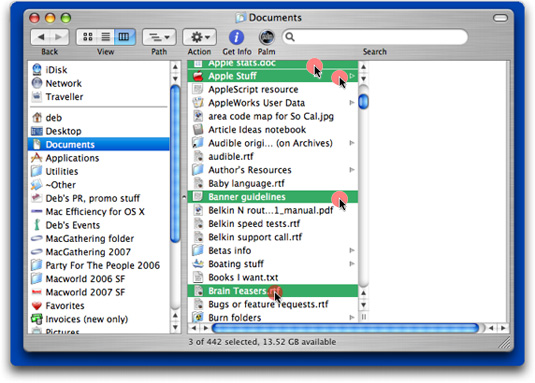Open Macworld 2006 SF in the sidebar
The image size is (535, 383).
click(99, 279)
